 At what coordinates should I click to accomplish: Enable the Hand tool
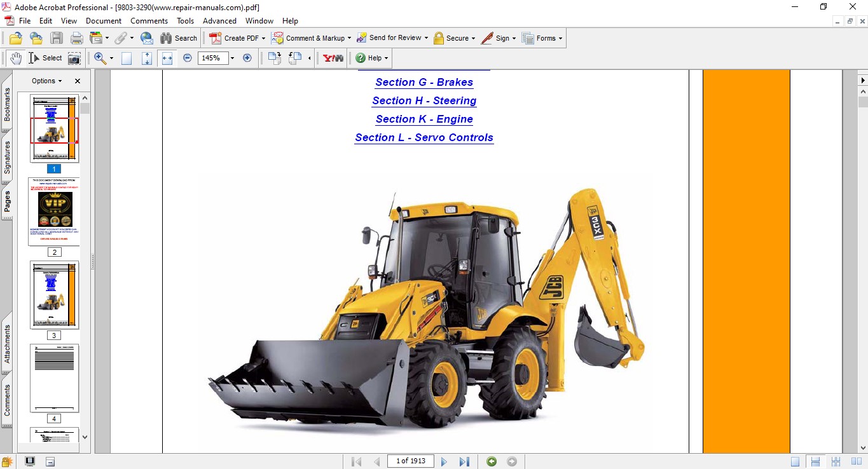point(15,58)
